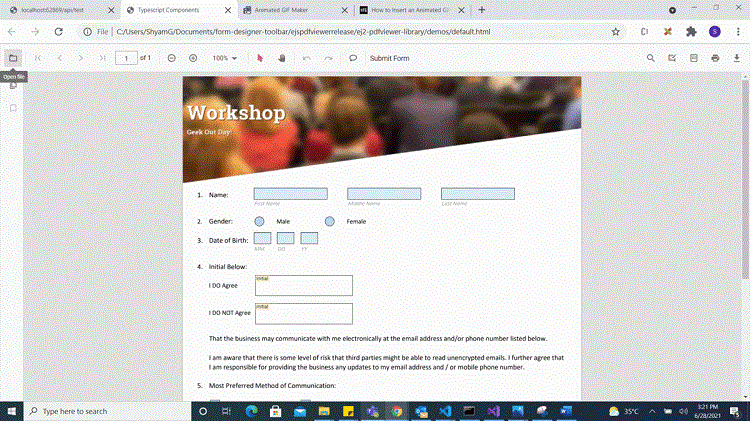Bookmark this page with star icon
The width and height of the screenshot is (750, 421).
616,32
